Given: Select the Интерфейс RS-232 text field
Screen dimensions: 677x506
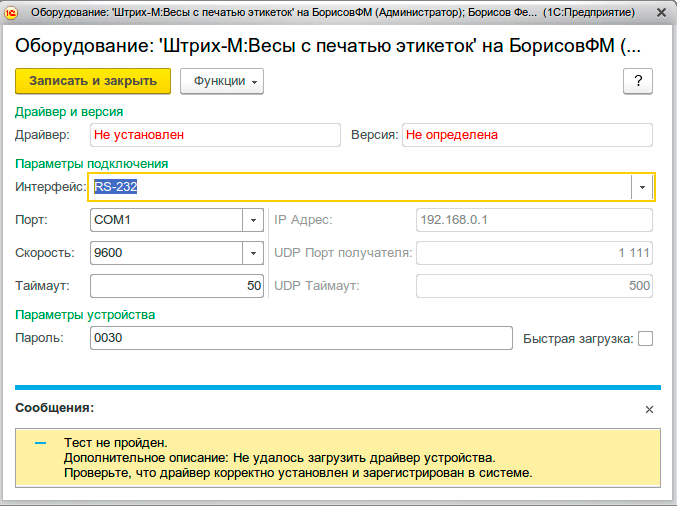Looking at the screenshot, I should pyautogui.click(x=360, y=187).
